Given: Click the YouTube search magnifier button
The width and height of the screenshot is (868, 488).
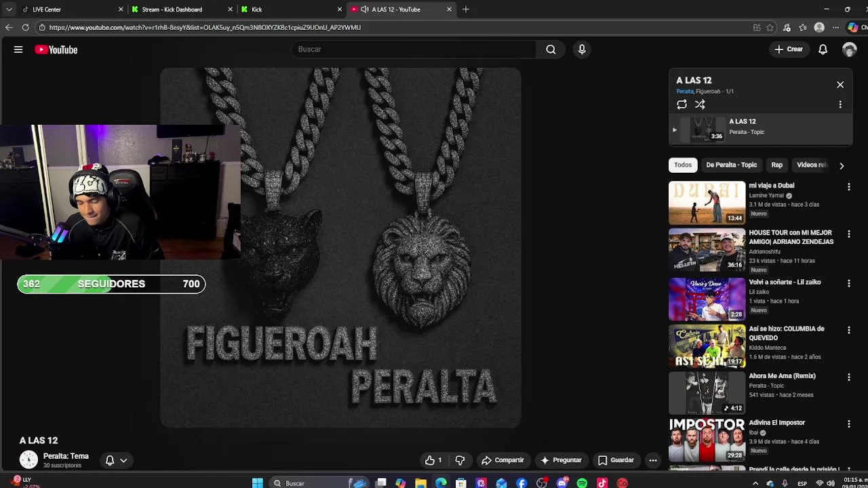Looking at the screenshot, I should click(x=551, y=49).
